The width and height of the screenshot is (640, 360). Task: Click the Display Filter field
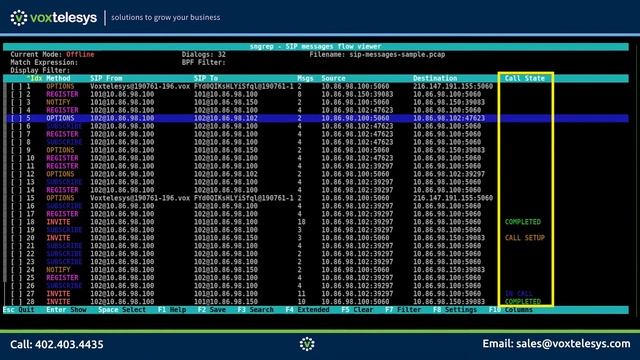tap(40, 71)
